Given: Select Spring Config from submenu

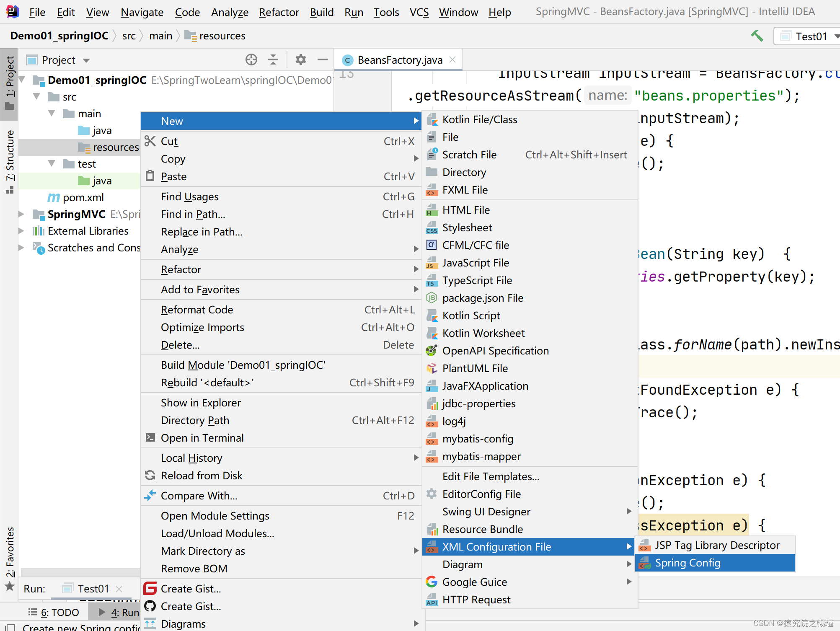Looking at the screenshot, I should point(687,563).
